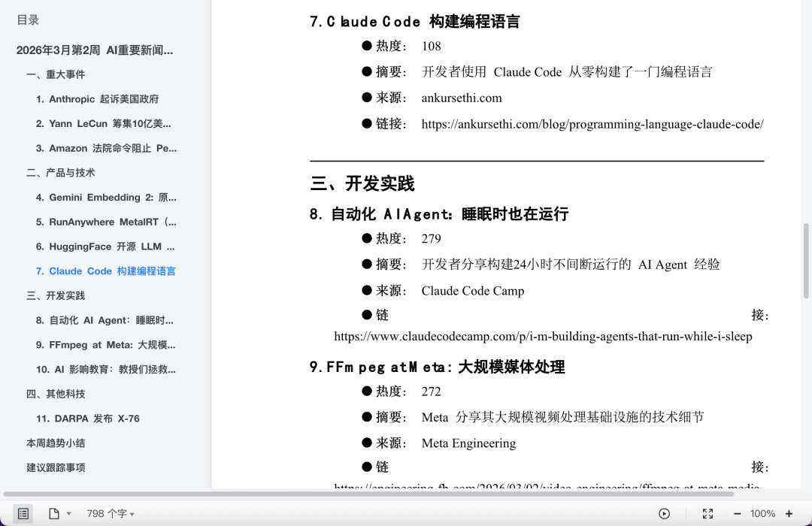The image size is (812, 526).
Task: Click source text Meta Engineering
Action: pos(468,443)
